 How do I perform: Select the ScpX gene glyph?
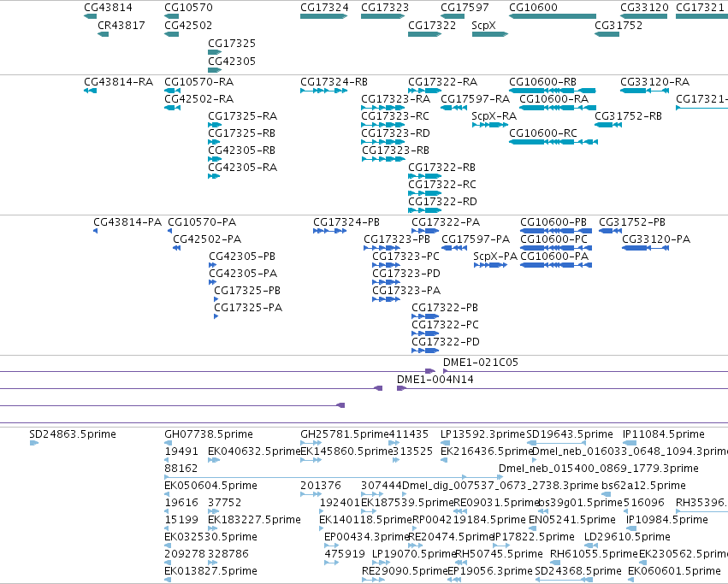pyautogui.click(x=490, y=34)
